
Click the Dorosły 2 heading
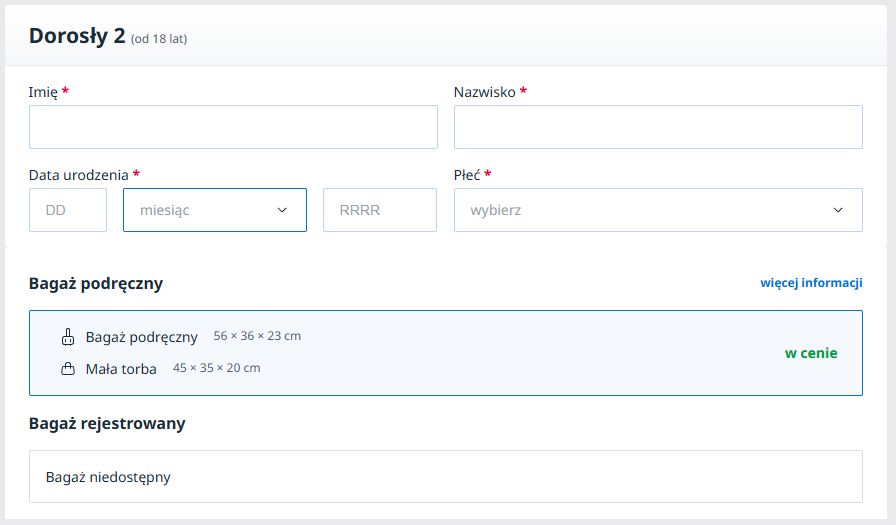tap(77, 37)
